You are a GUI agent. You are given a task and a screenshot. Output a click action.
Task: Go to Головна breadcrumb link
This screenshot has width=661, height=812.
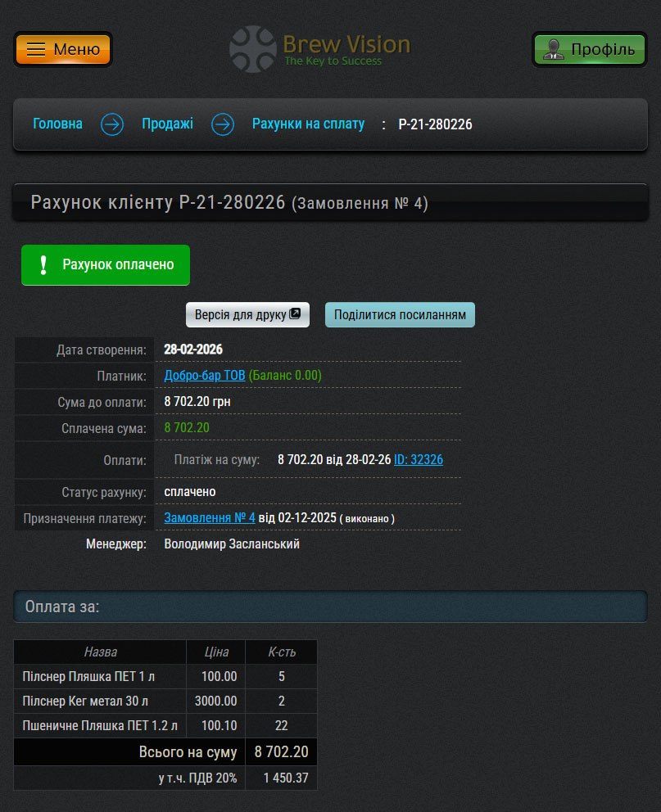(x=57, y=124)
